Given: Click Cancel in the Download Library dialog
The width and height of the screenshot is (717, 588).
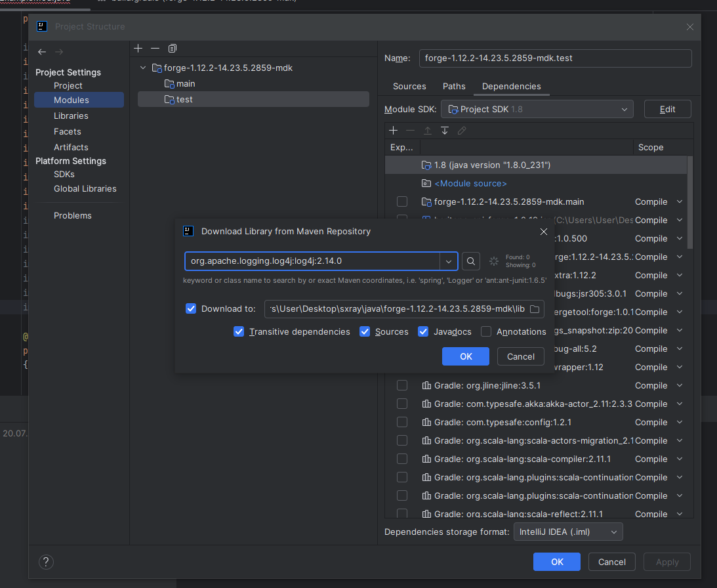Looking at the screenshot, I should [x=520, y=356].
